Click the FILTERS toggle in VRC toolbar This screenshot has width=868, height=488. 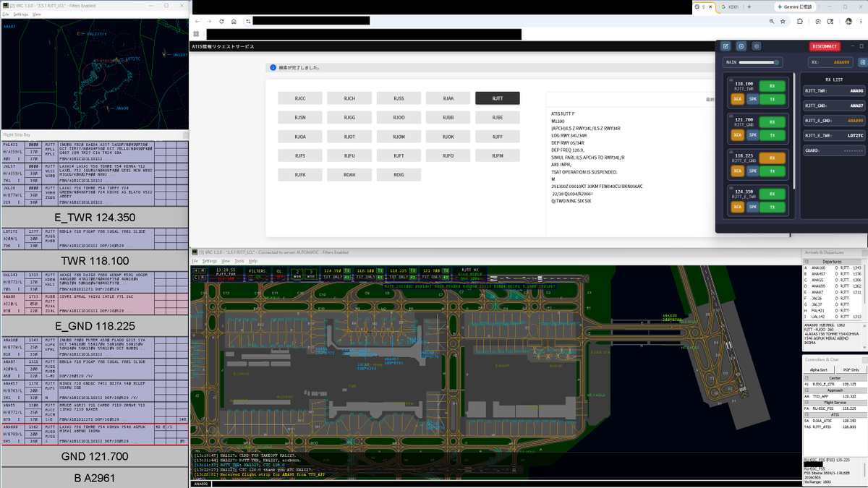pos(259,273)
